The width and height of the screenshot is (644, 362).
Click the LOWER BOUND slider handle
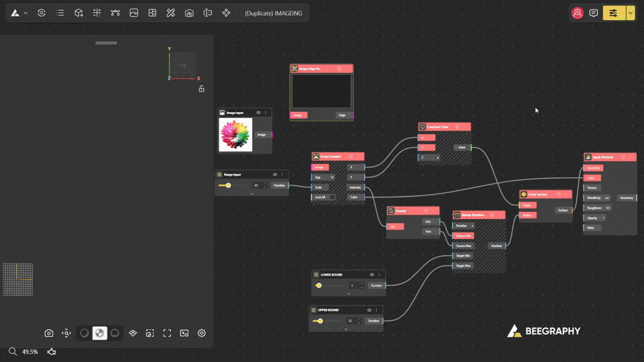click(x=319, y=285)
